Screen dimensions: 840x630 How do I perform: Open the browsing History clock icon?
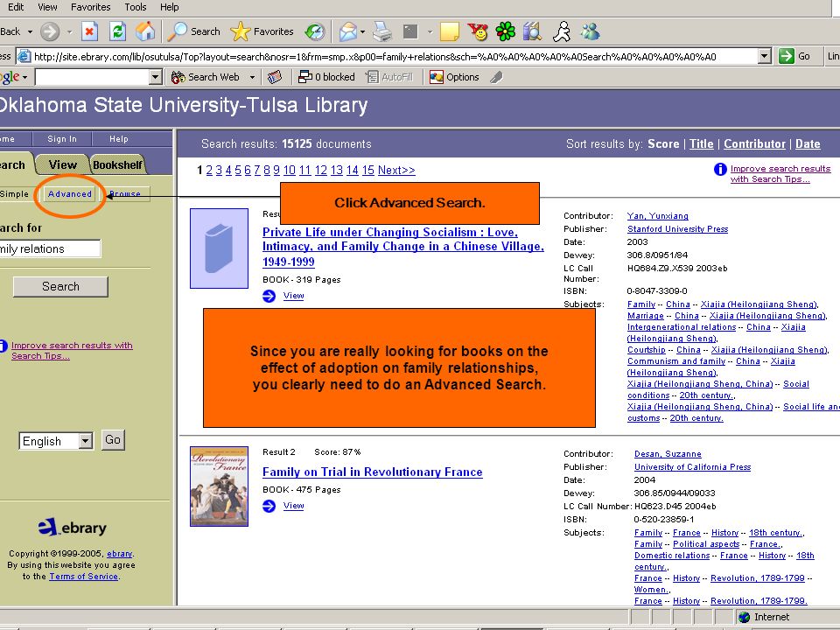(315, 31)
